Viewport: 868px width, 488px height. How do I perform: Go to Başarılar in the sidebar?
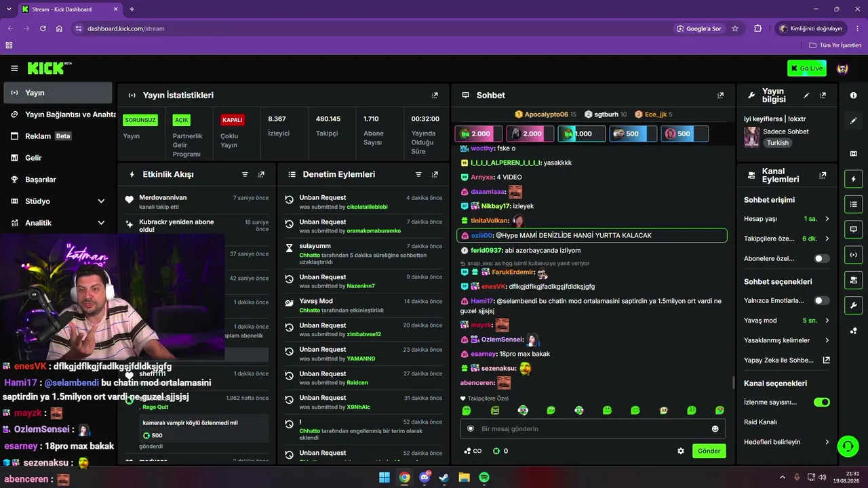click(58, 180)
